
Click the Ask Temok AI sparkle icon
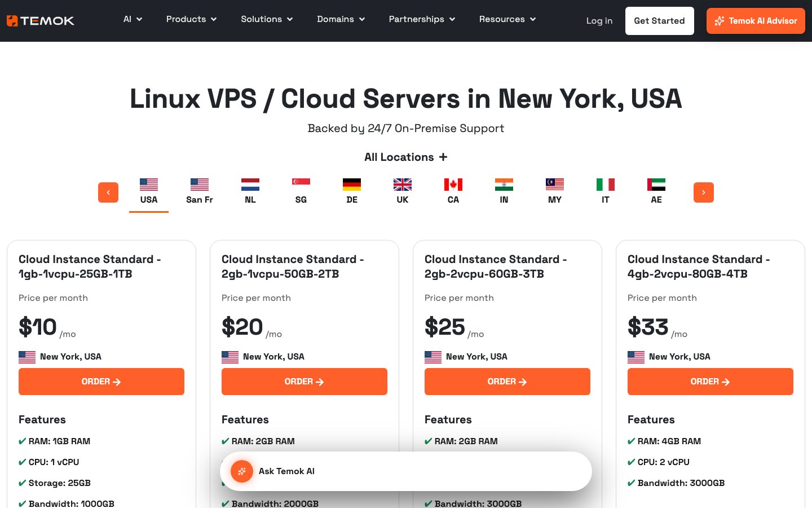pos(242,471)
